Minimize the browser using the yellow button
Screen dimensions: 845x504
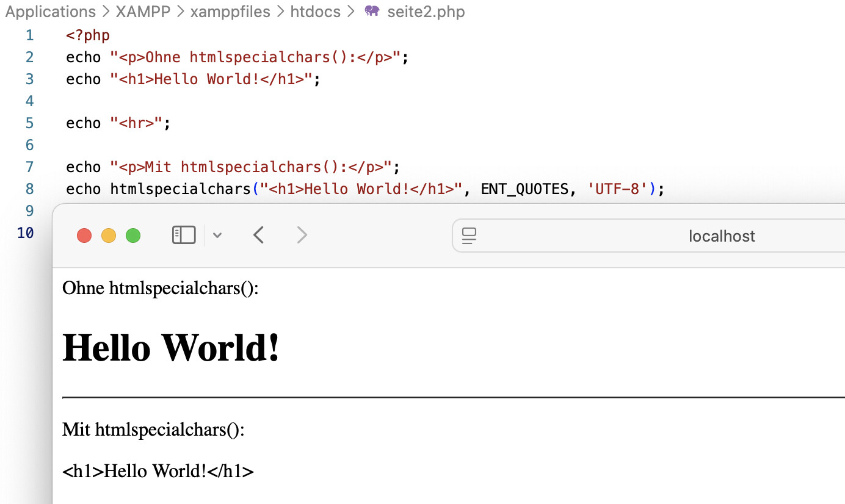(x=109, y=236)
